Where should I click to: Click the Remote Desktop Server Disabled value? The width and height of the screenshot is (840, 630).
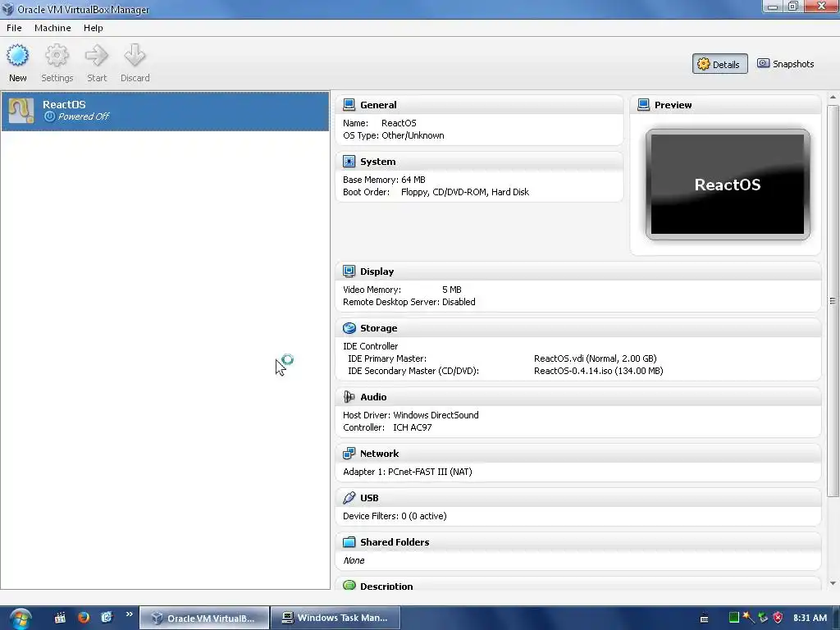point(459,302)
